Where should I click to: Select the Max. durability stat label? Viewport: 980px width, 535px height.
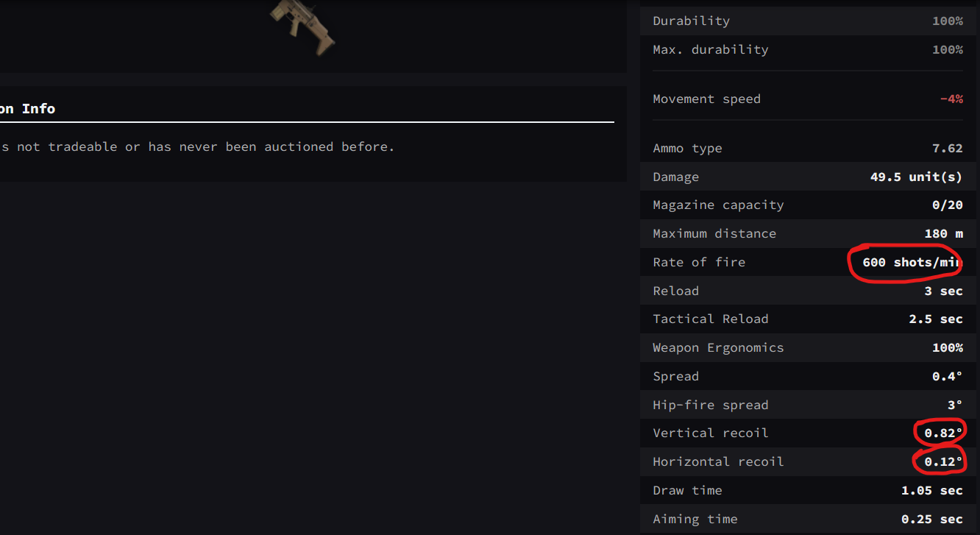click(710, 50)
